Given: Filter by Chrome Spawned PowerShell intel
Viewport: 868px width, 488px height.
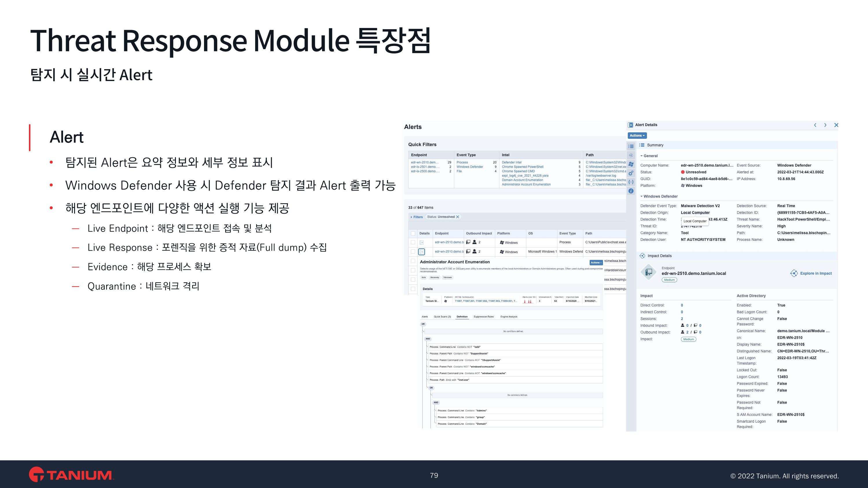Looking at the screenshot, I should (x=522, y=167).
